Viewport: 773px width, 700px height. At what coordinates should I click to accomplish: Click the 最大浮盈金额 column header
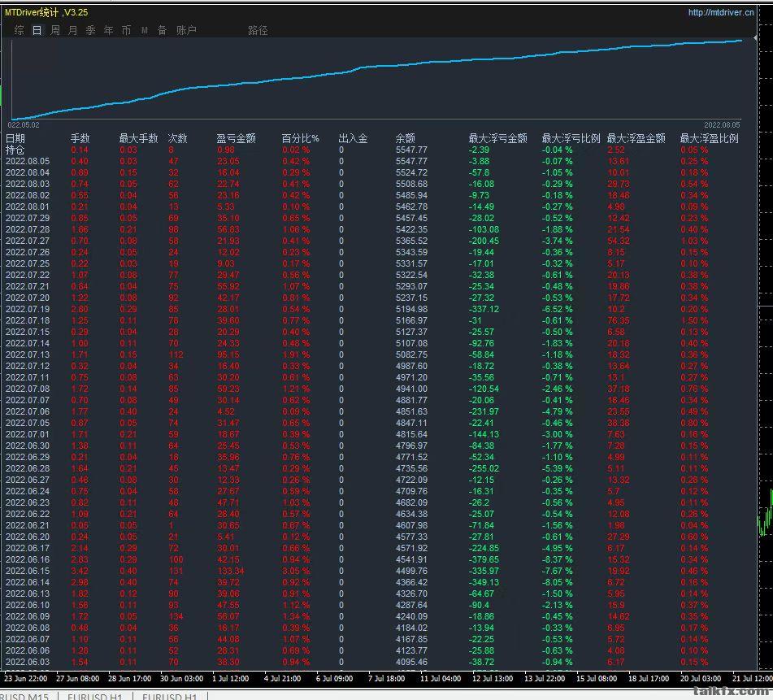tap(636, 138)
